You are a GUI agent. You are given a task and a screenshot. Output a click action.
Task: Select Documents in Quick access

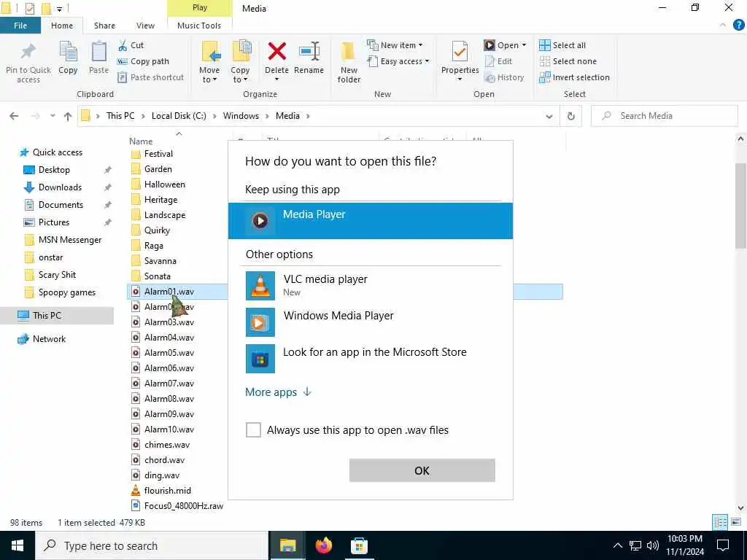61,205
